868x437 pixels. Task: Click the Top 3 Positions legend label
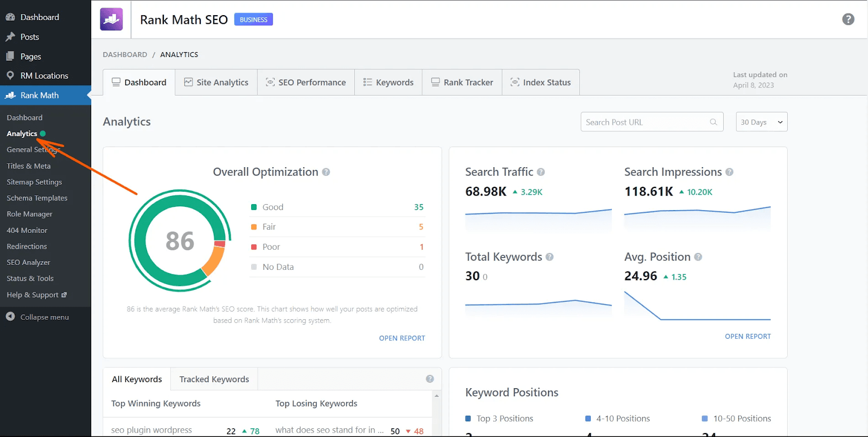pyautogui.click(x=505, y=419)
